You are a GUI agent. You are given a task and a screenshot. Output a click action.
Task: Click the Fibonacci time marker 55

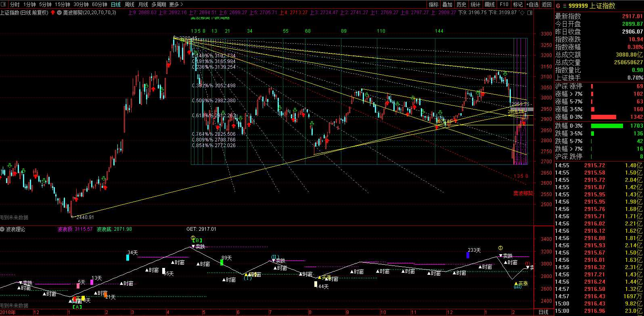[x=286, y=31]
